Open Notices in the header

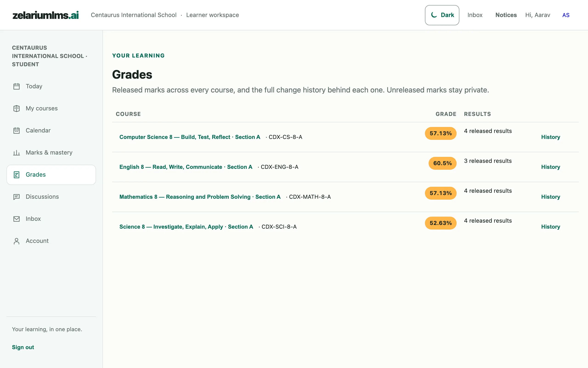click(506, 15)
